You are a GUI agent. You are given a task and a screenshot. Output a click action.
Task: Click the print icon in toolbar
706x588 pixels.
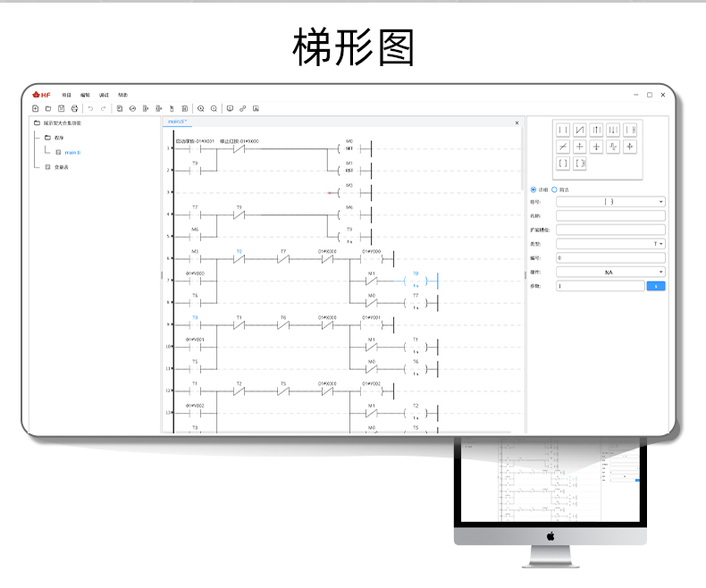coord(74,108)
